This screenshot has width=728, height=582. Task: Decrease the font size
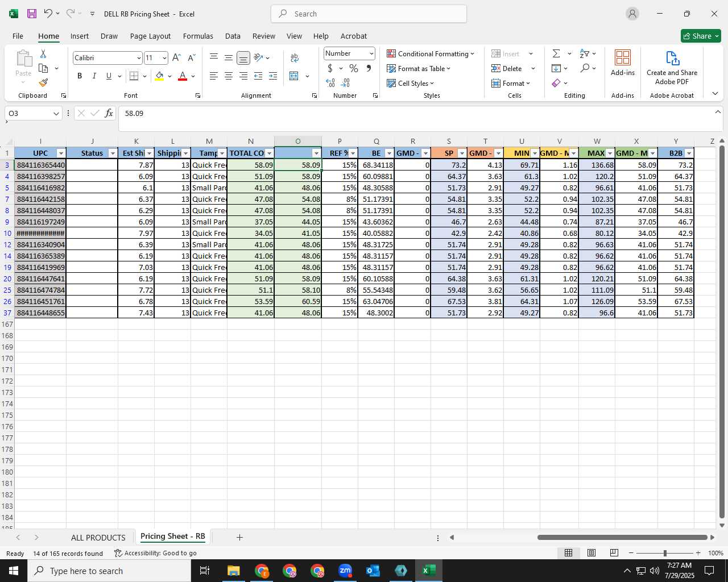click(x=191, y=58)
